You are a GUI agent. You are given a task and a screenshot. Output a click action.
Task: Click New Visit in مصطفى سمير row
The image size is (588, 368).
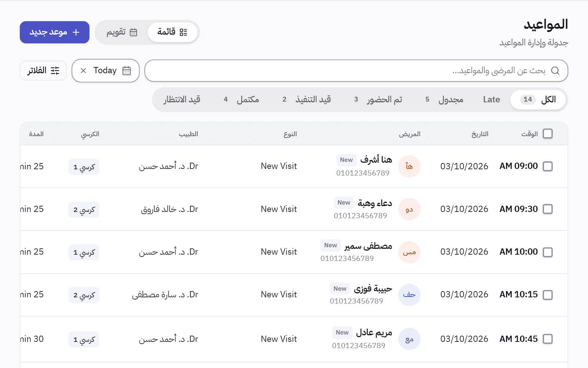(279, 252)
